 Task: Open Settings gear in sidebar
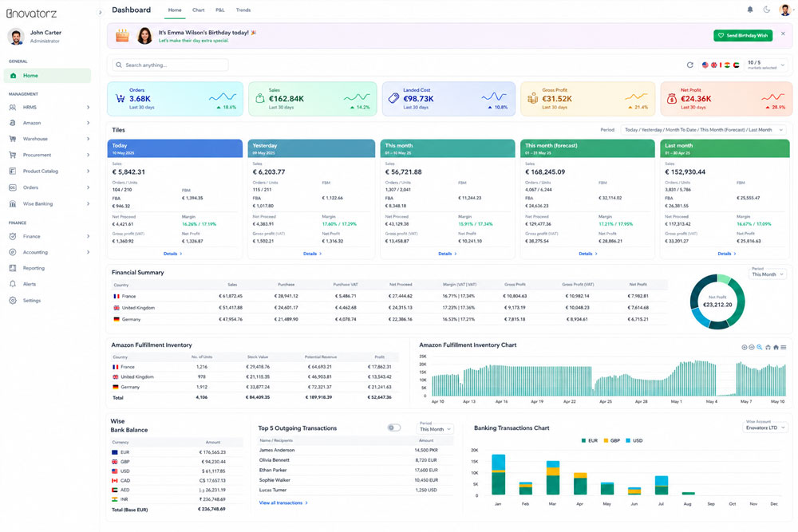pos(13,300)
